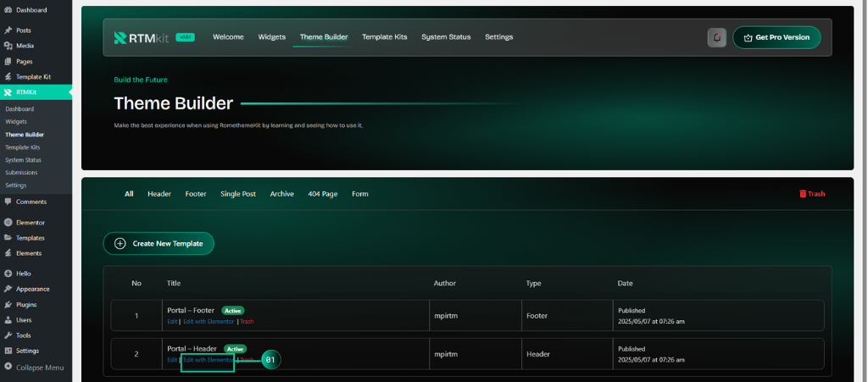The height and width of the screenshot is (382, 868).
Task: Click the Comments bubble icon
Action: click(x=8, y=202)
